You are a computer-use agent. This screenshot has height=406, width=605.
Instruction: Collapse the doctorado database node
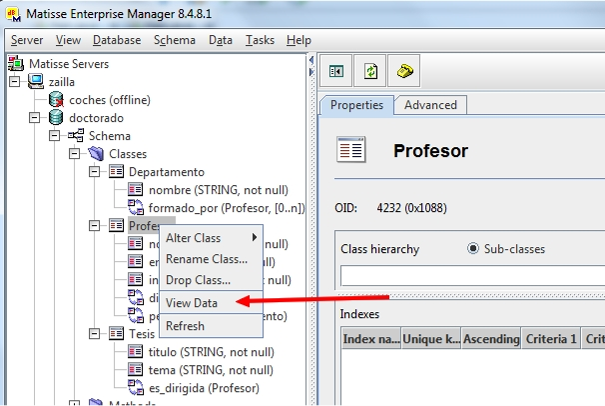(35, 117)
